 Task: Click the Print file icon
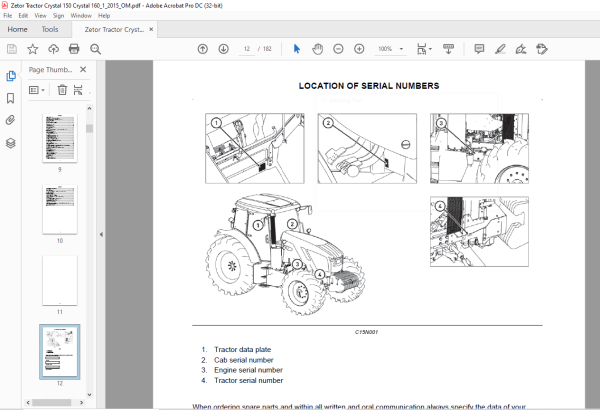(74, 49)
